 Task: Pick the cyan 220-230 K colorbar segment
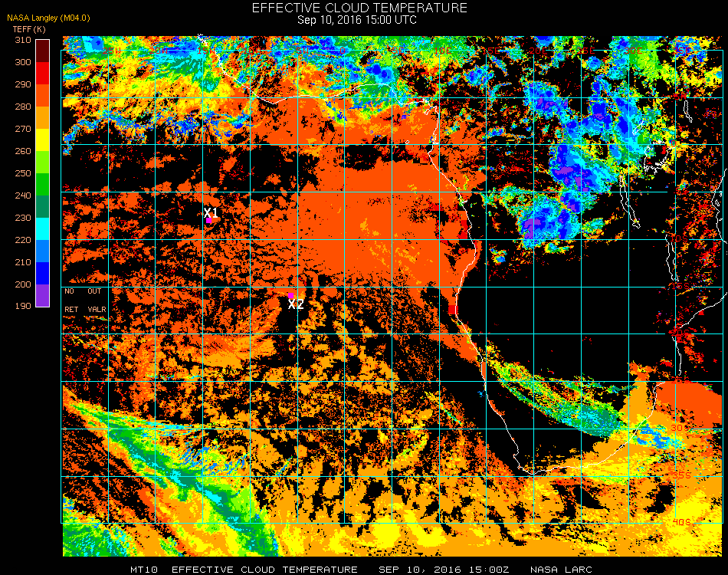click(42, 228)
